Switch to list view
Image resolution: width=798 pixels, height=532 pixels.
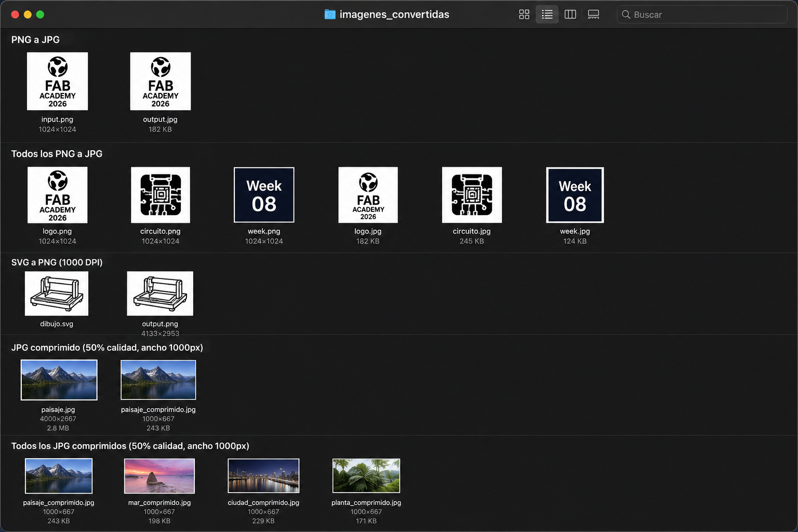click(x=547, y=15)
